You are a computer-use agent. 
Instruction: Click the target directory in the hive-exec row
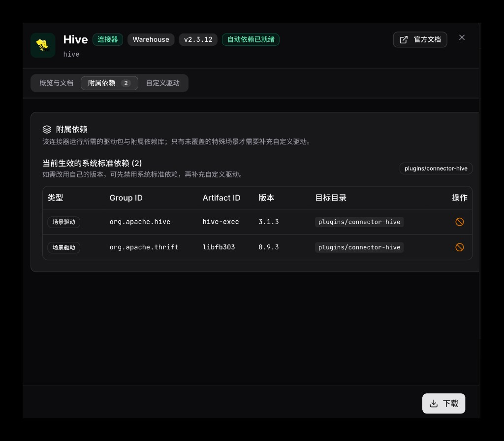[x=359, y=222]
